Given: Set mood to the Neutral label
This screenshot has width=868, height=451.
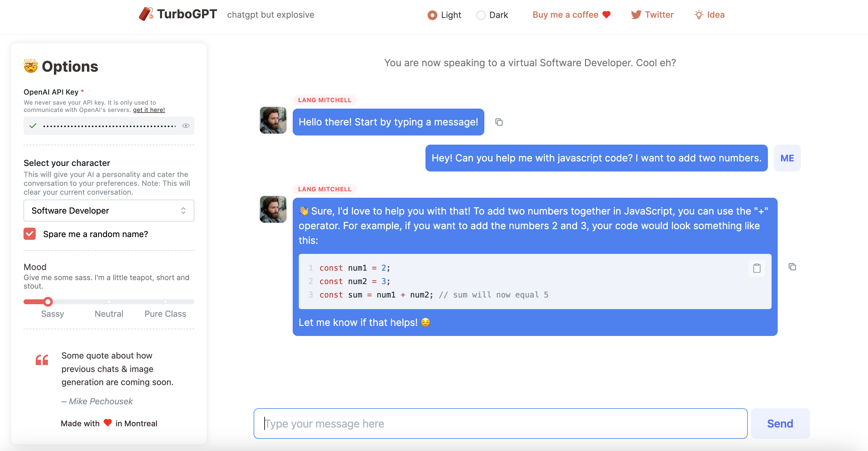Looking at the screenshot, I should 109,314.
